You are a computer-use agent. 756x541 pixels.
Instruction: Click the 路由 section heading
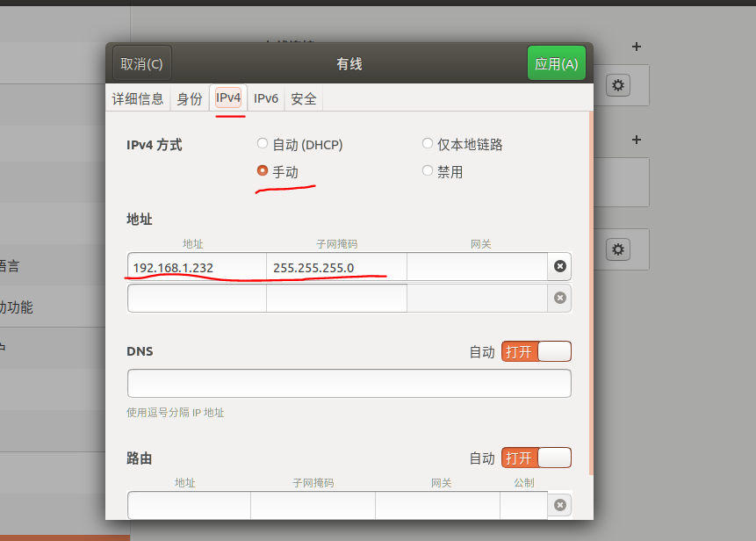140,458
